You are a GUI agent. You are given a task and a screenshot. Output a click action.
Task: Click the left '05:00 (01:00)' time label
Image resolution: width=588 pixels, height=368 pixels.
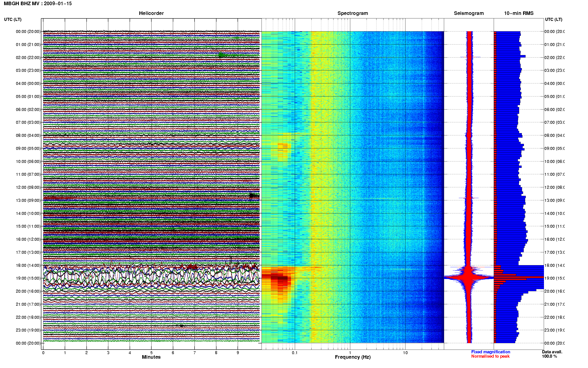coord(28,96)
